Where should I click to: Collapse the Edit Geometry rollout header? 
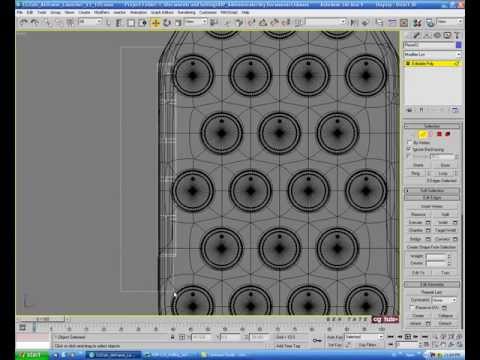[432, 284]
